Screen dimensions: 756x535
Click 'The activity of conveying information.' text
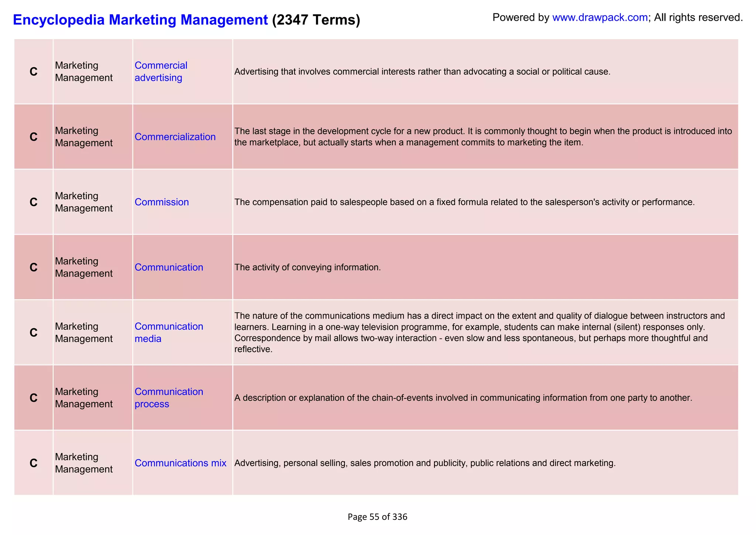(307, 267)
